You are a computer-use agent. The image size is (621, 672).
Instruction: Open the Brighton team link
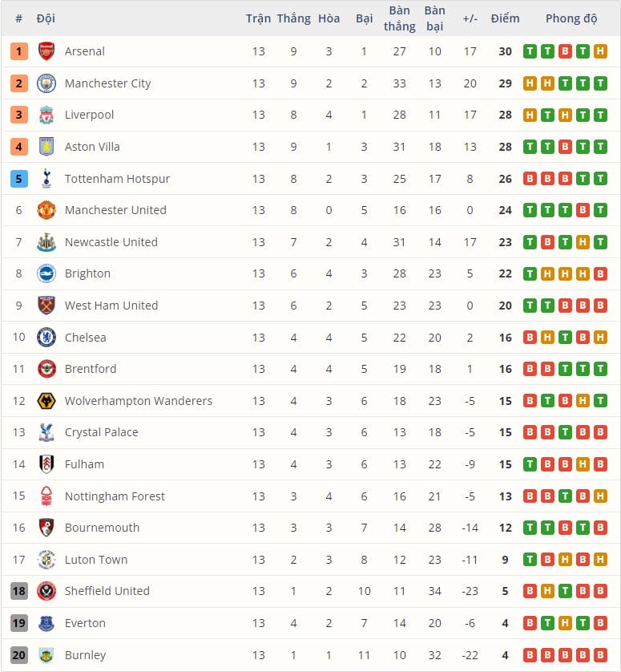[87, 273]
